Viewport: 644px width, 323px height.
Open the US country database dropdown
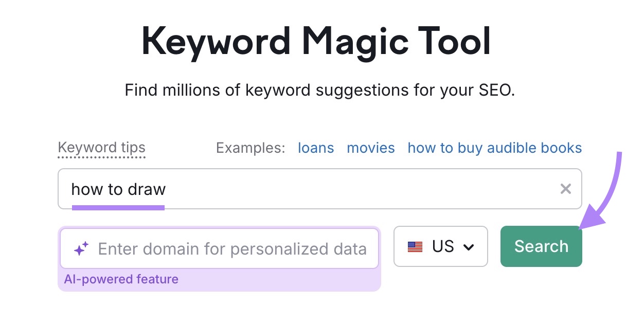click(x=440, y=246)
